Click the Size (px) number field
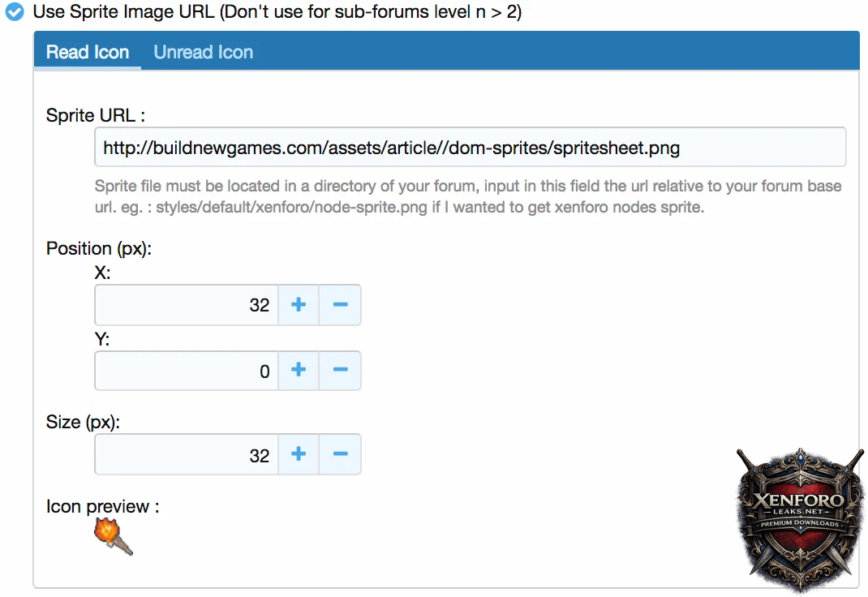 pyautogui.click(x=187, y=455)
